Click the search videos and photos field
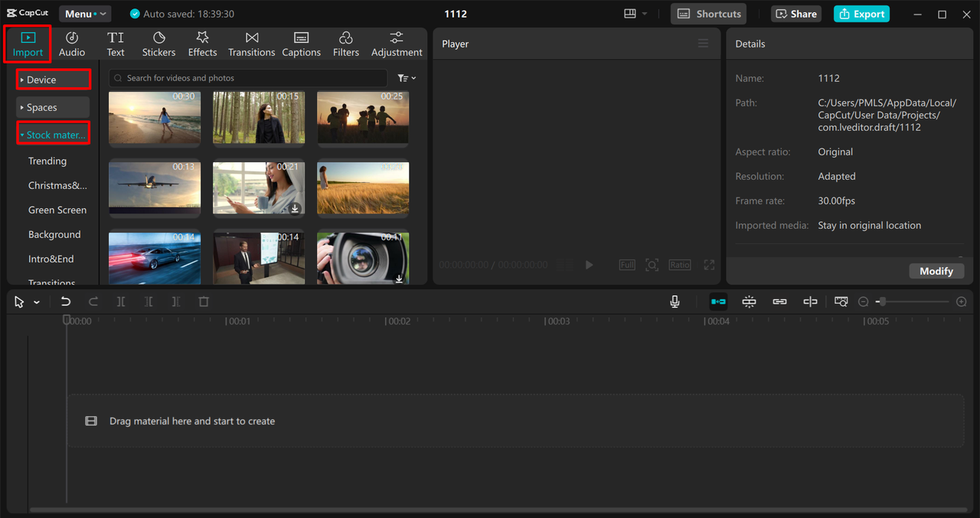The height and width of the screenshot is (518, 980). point(248,78)
